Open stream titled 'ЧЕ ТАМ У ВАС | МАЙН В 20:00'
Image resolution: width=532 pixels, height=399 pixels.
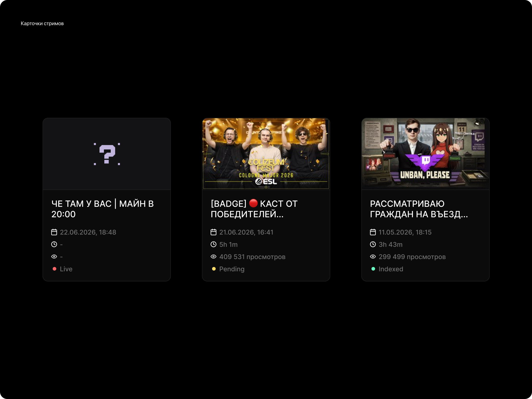coord(103,209)
